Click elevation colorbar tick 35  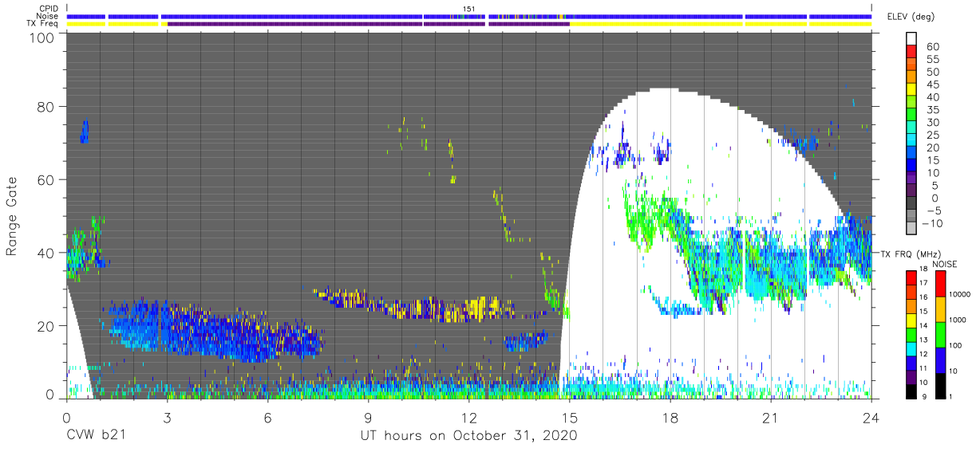[x=933, y=109]
